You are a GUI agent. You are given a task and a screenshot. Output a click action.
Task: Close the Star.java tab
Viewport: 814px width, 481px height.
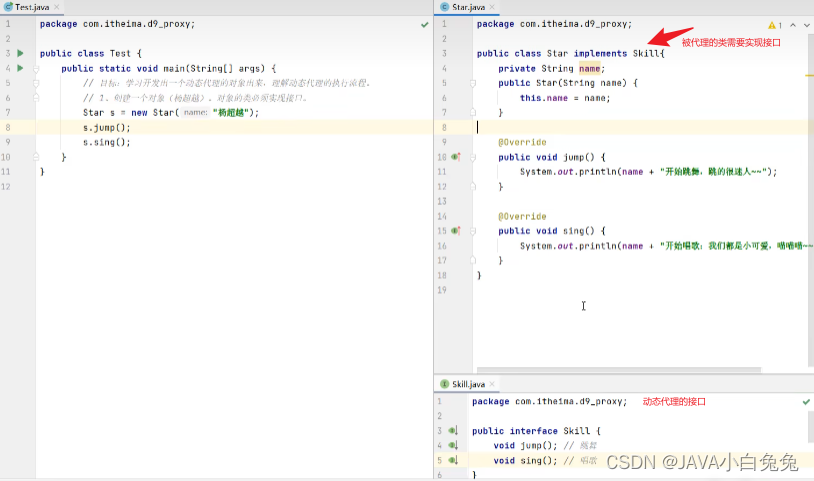coord(492,7)
